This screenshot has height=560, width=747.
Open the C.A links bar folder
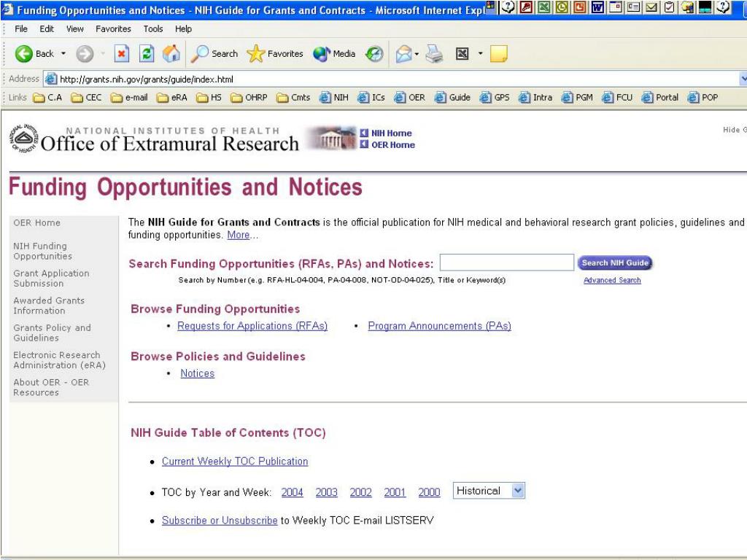(47, 97)
